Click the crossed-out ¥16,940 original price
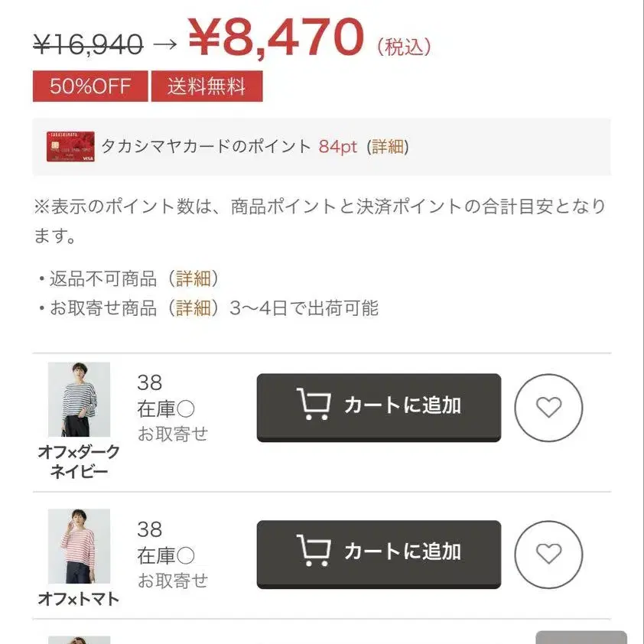 88,45
